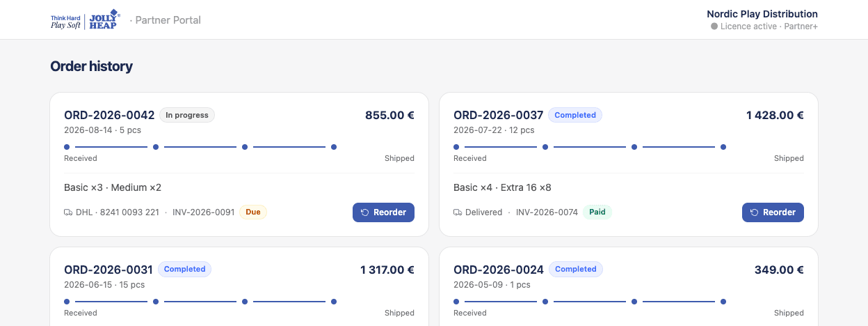Click the date 2026-07-22 · 12 pcs

point(494,130)
